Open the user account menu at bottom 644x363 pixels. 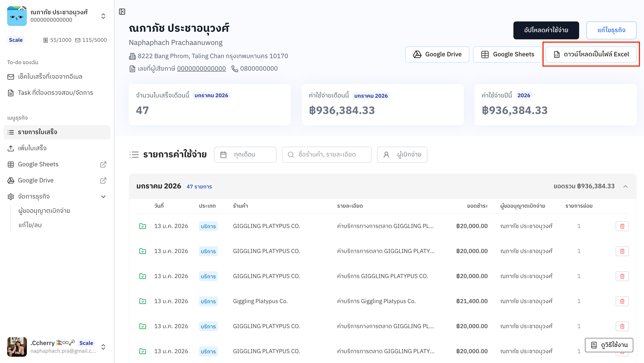coord(103,347)
